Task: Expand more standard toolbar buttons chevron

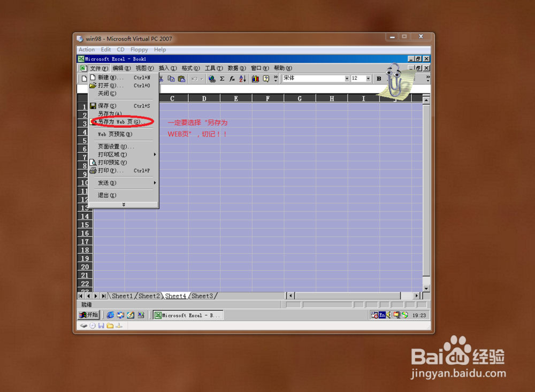Action: click(x=276, y=79)
